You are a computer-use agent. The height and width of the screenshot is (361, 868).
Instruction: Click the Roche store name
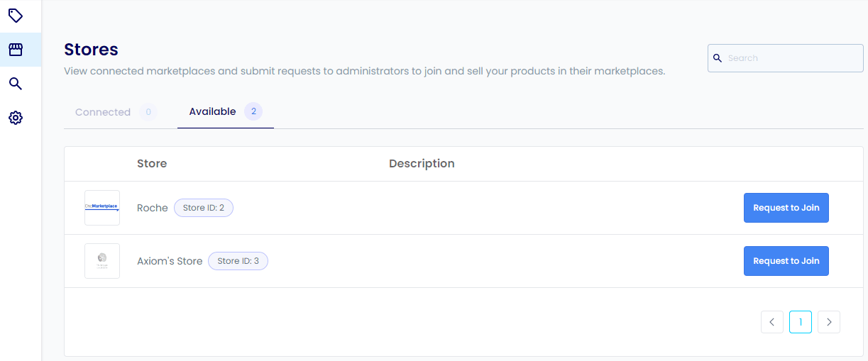point(152,208)
